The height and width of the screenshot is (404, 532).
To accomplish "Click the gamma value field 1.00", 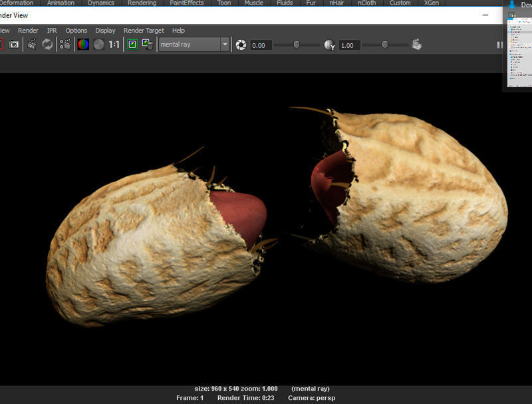I will coord(349,45).
